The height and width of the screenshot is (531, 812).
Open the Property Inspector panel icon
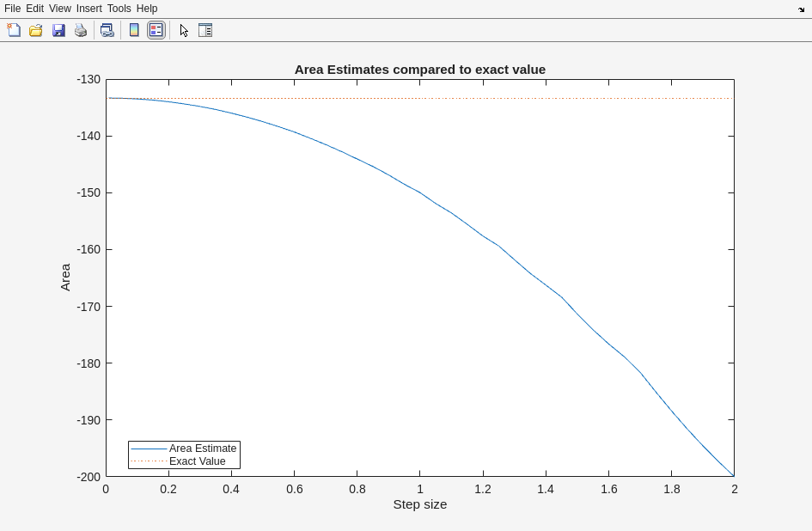point(205,30)
